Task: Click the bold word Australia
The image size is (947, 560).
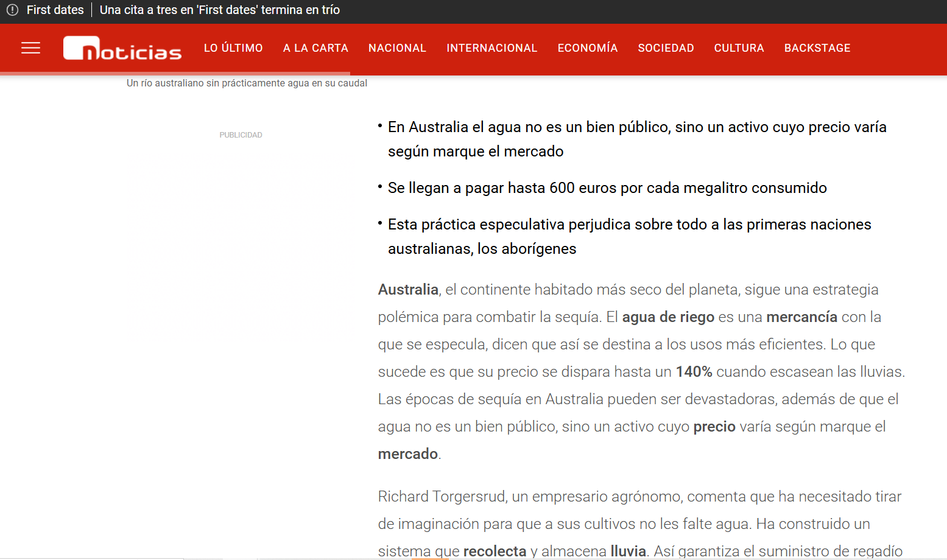Action: pyautogui.click(x=408, y=290)
